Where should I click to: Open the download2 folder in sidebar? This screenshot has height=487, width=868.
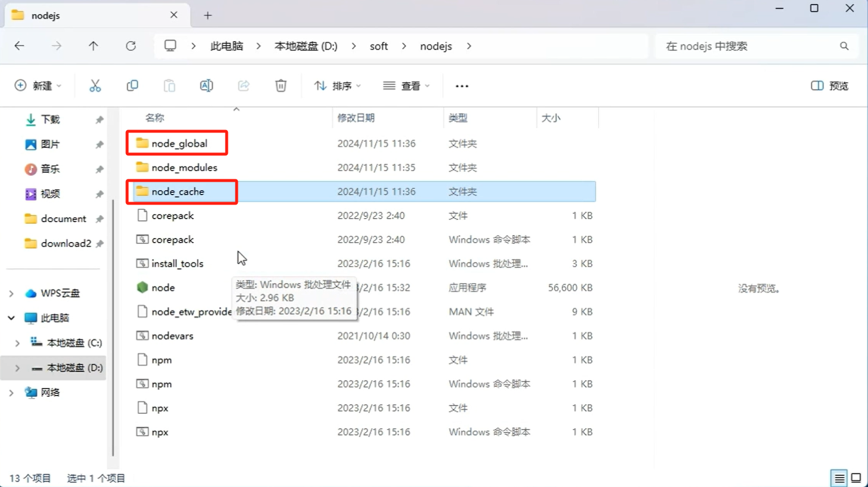click(58, 243)
